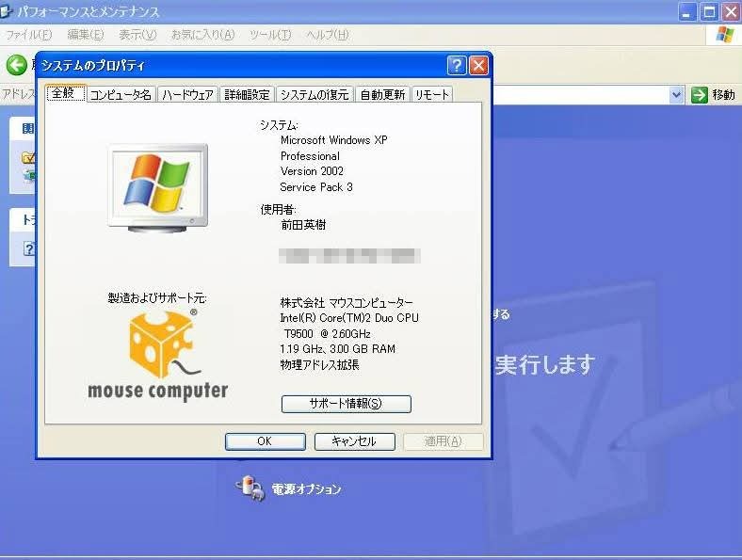Click the Windows XP monitor logo image
The image size is (742, 560).
[x=158, y=188]
